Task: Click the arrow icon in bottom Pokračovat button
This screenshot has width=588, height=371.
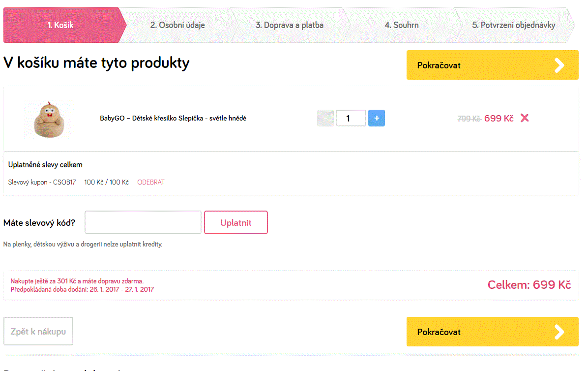Action: point(559,332)
